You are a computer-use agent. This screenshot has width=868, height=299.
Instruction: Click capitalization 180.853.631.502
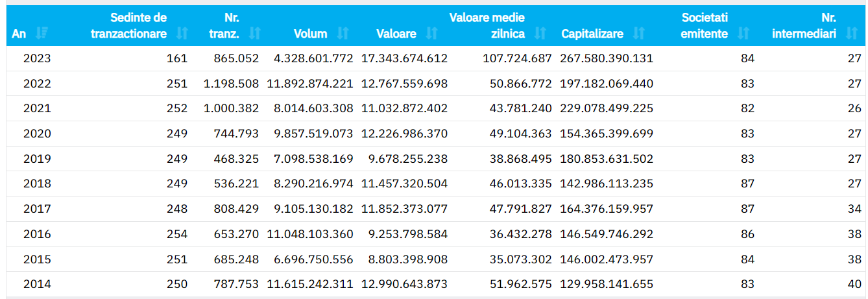tap(607, 159)
